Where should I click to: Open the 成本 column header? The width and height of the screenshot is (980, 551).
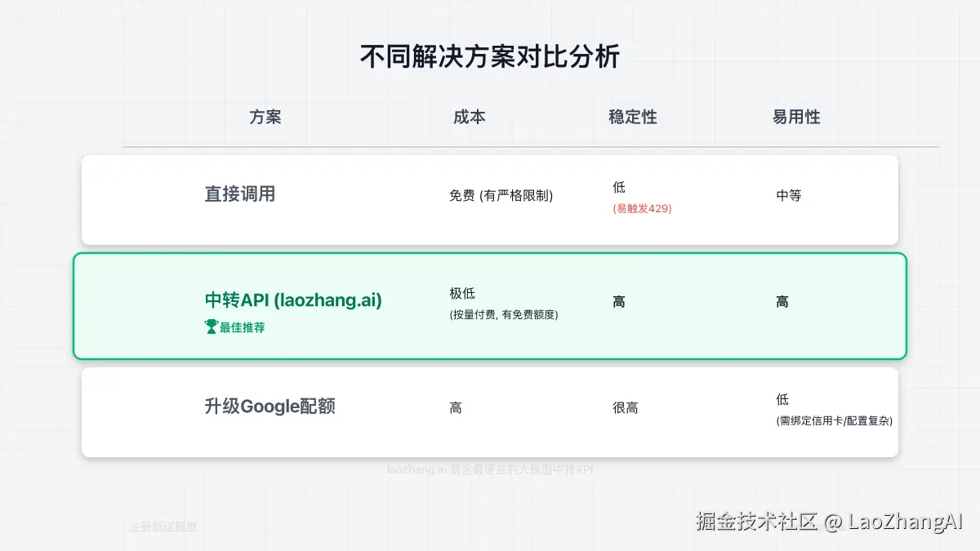click(469, 118)
